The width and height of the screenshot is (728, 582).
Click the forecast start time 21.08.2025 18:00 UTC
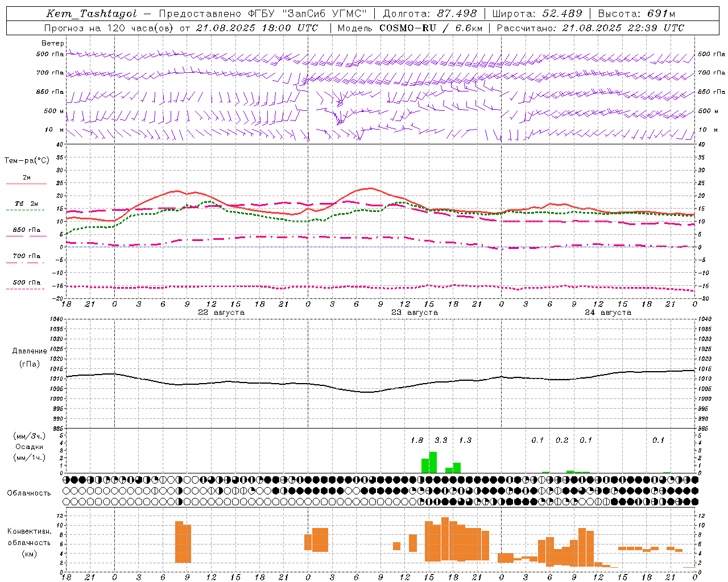point(257,28)
